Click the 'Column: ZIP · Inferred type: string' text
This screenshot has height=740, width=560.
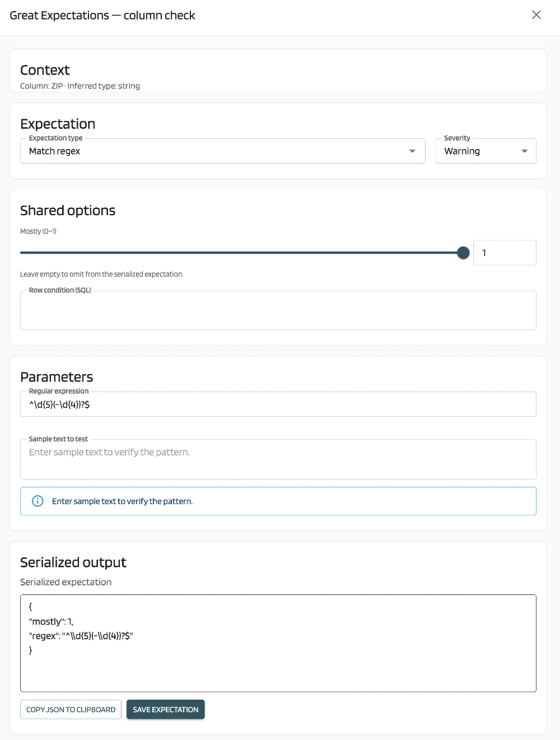[x=80, y=86]
